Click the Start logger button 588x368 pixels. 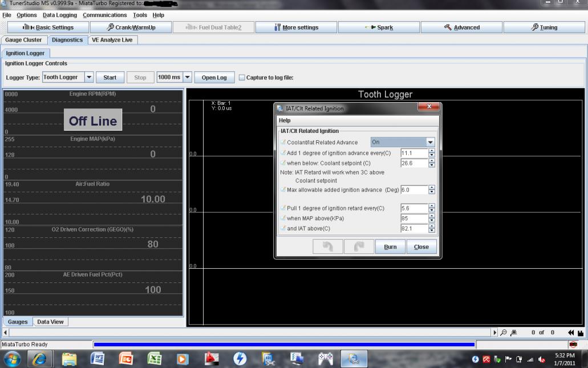click(110, 78)
